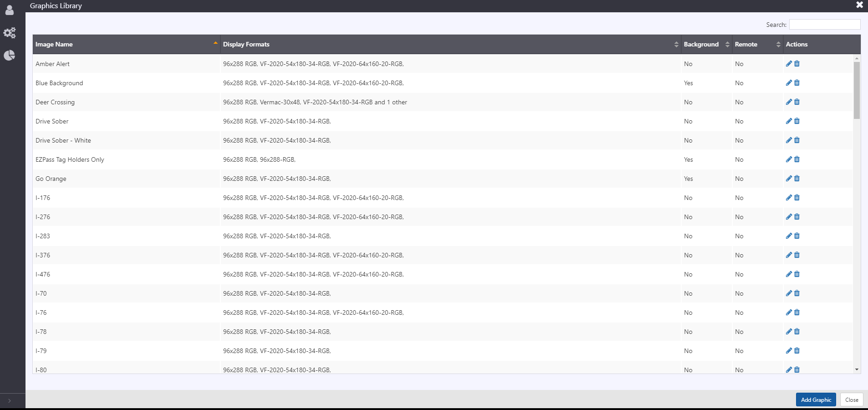Select the Deer Crossing image name
The height and width of the screenshot is (410, 868).
(55, 102)
